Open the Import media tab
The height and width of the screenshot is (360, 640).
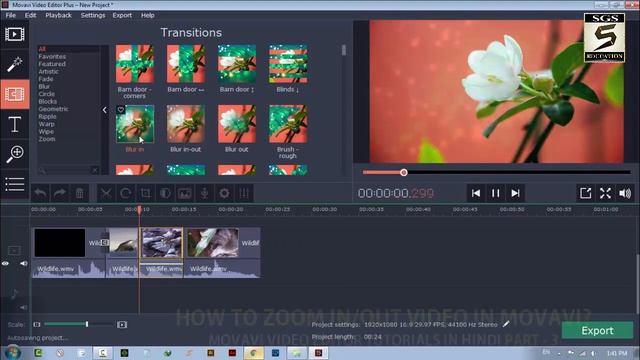(x=15, y=34)
